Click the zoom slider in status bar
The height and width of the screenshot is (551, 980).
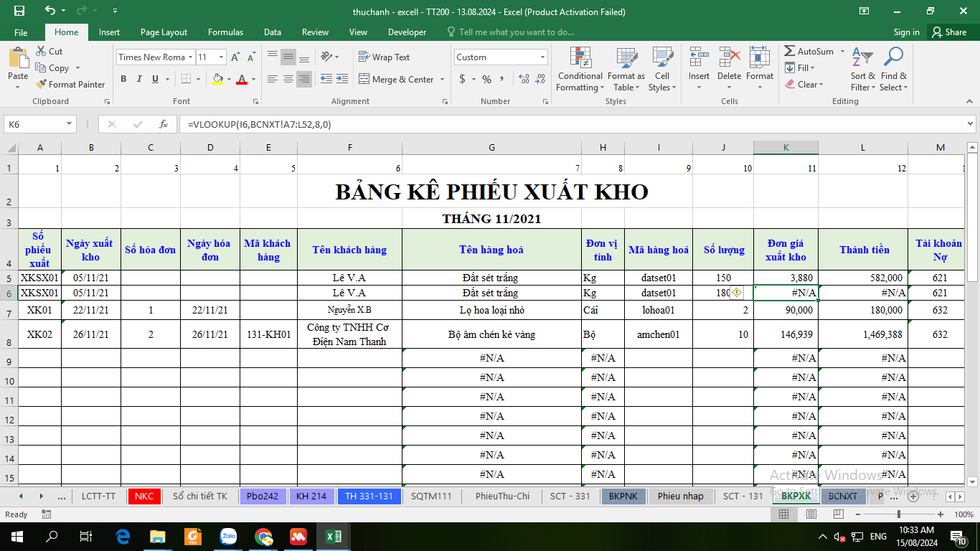coord(900,514)
